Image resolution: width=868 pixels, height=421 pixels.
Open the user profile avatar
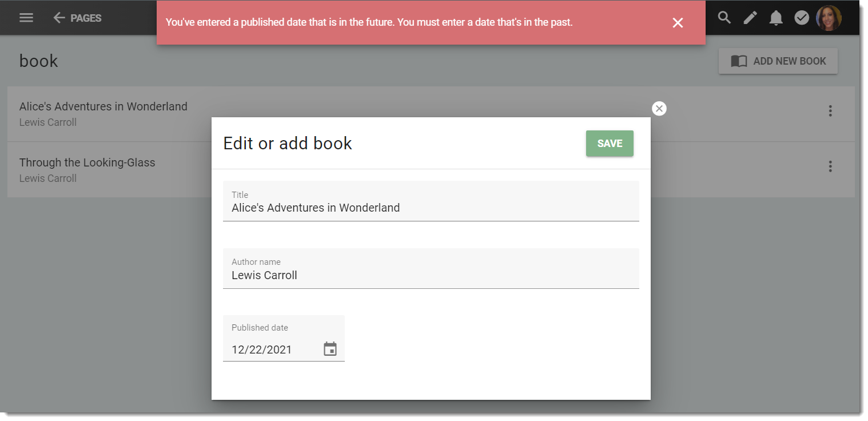pos(829,18)
